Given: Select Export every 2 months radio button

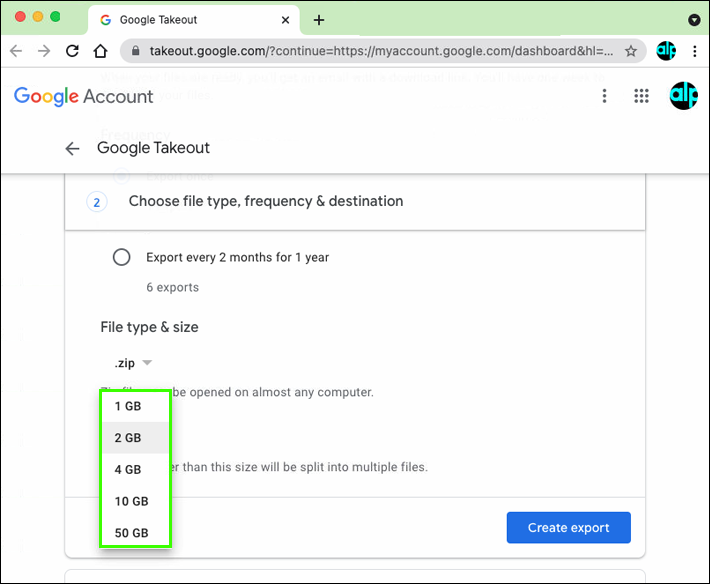Looking at the screenshot, I should coord(122,257).
